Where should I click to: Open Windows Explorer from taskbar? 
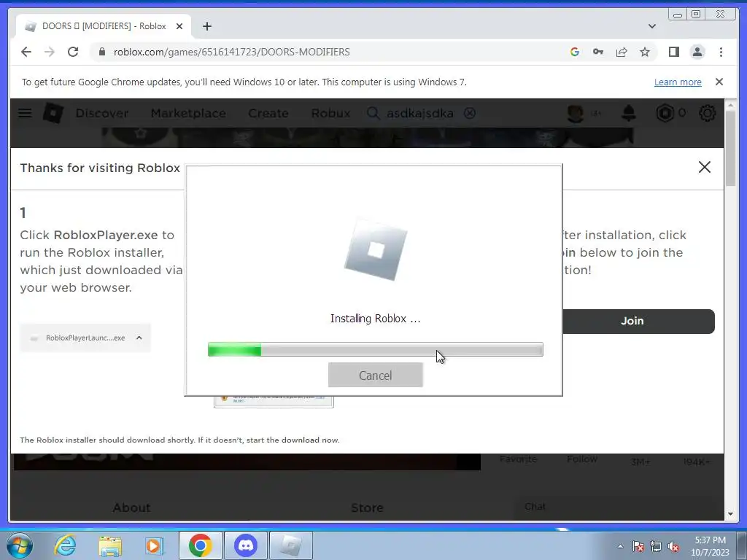pyautogui.click(x=110, y=545)
